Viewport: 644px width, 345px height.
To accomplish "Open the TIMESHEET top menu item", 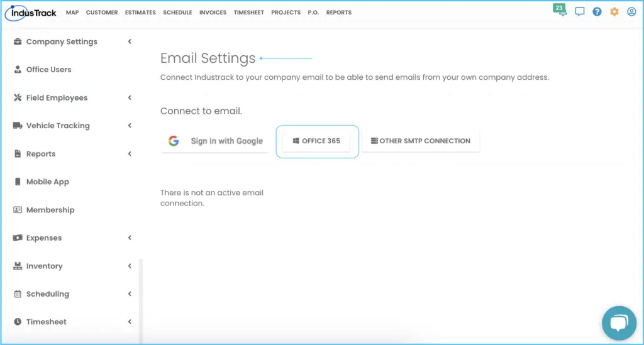I will (249, 13).
